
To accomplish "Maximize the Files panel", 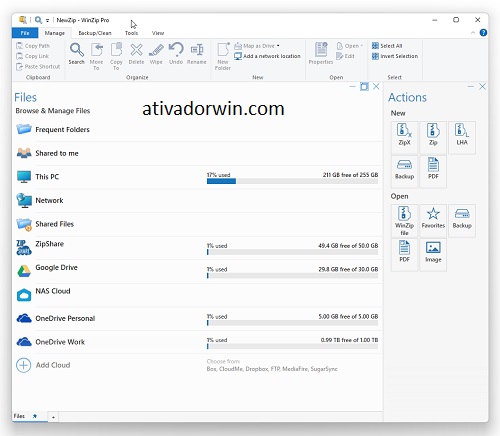I will pyautogui.click(x=364, y=87).
